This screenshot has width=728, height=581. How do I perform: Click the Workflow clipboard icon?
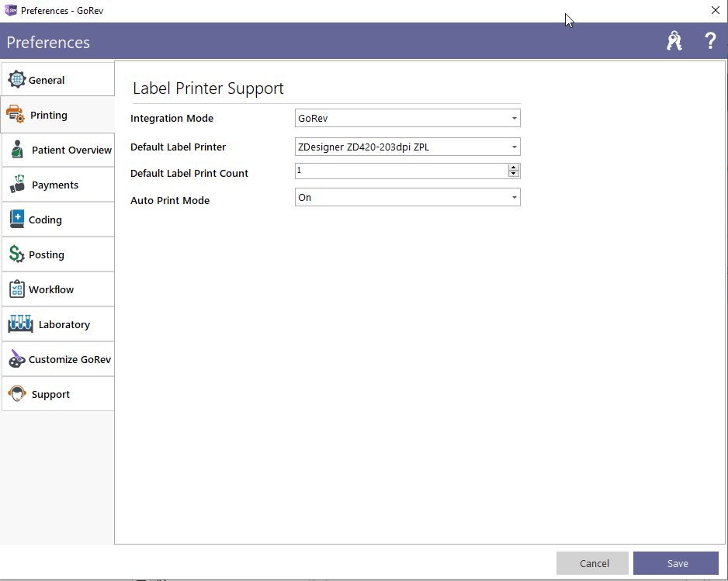click(17, 289)
